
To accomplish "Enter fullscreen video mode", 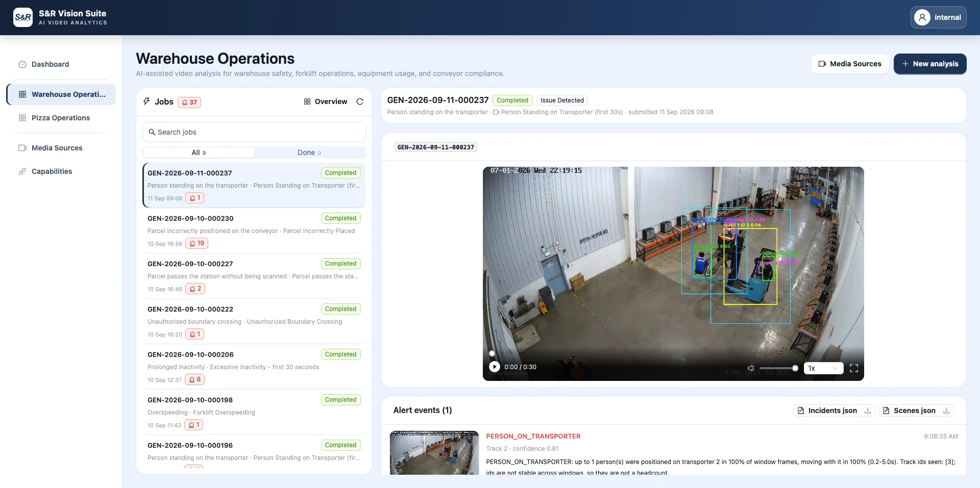I will tap(854, 368).
